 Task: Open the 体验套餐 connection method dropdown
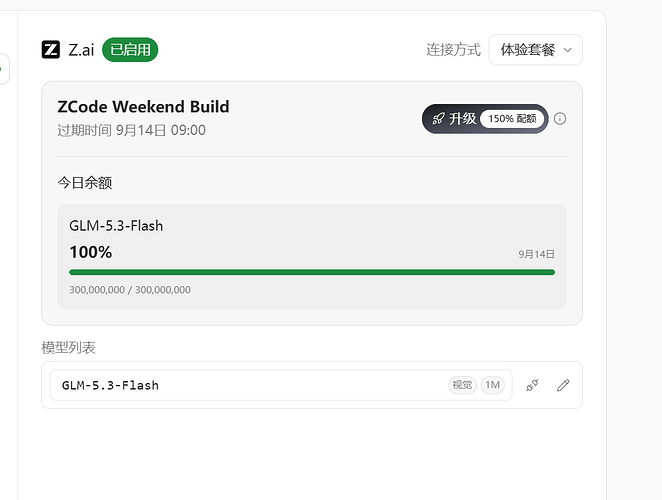pos(535,50)
